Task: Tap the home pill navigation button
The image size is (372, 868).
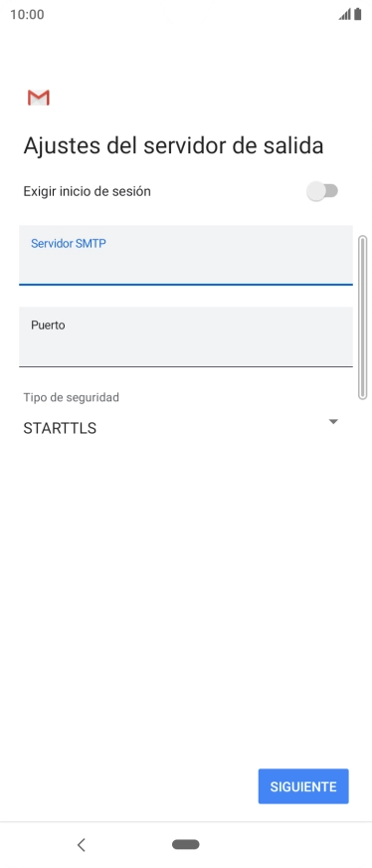Action: [186, 845]
